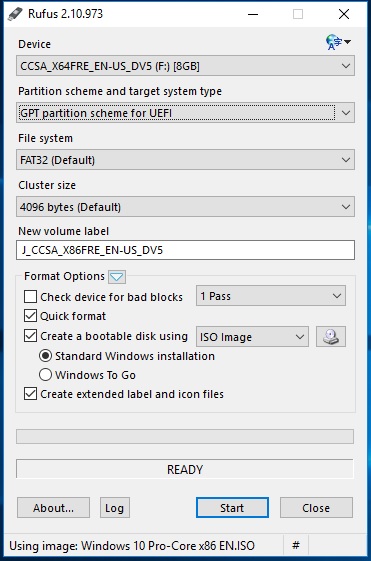Click the Partition scheme and target system type label

120,91
